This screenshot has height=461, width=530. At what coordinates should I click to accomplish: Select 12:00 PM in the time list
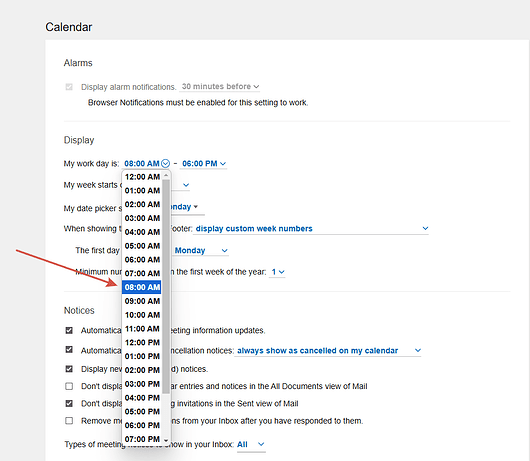[142, 343]
